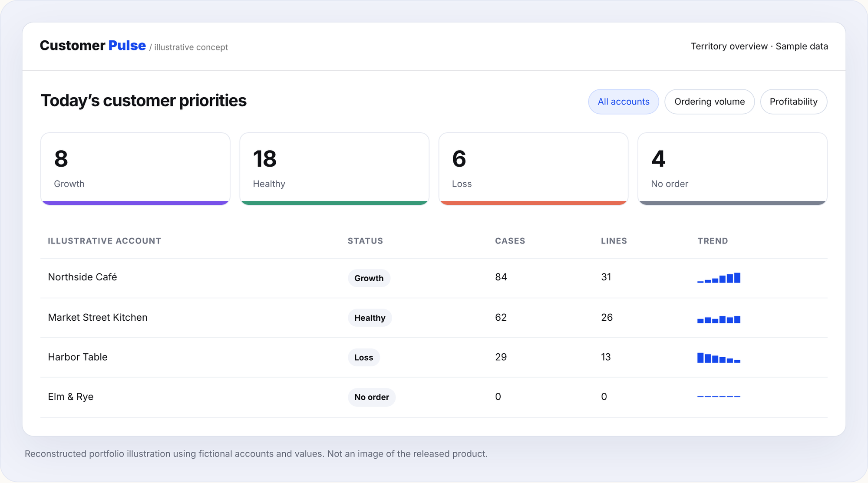This screenshot has width=868, height=483.
Task: Click the Northside Café trend sparkline
Action: click(x=719, y=278)
